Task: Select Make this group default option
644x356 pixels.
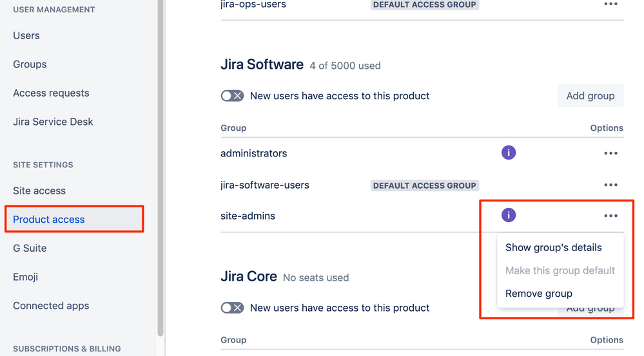Action: tap(560, 270)
